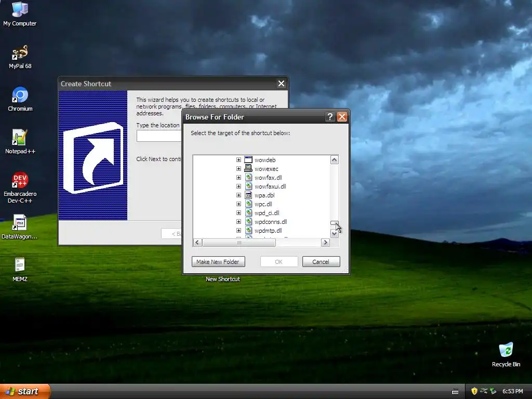Click the taskbar clock showing 6:53 PM
The height and width of the screenshot is (399, 532).
(512, 391)
